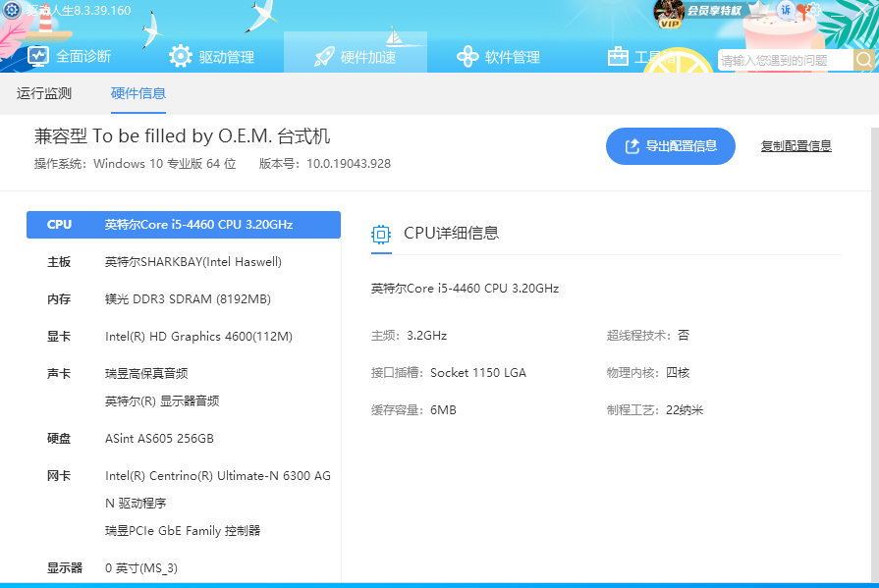
Task: Click the 操作系统 Windows 10 专业版 text
Action: coord(136,164)
